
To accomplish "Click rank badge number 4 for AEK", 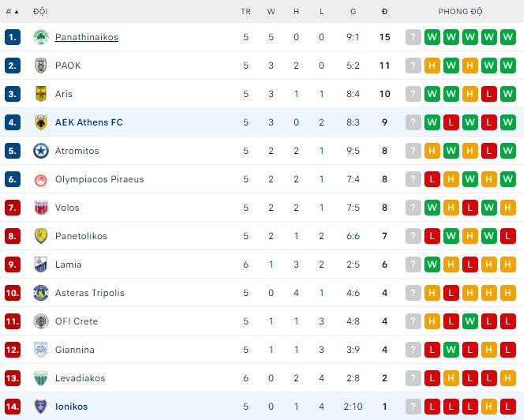I will click(12, 122).
